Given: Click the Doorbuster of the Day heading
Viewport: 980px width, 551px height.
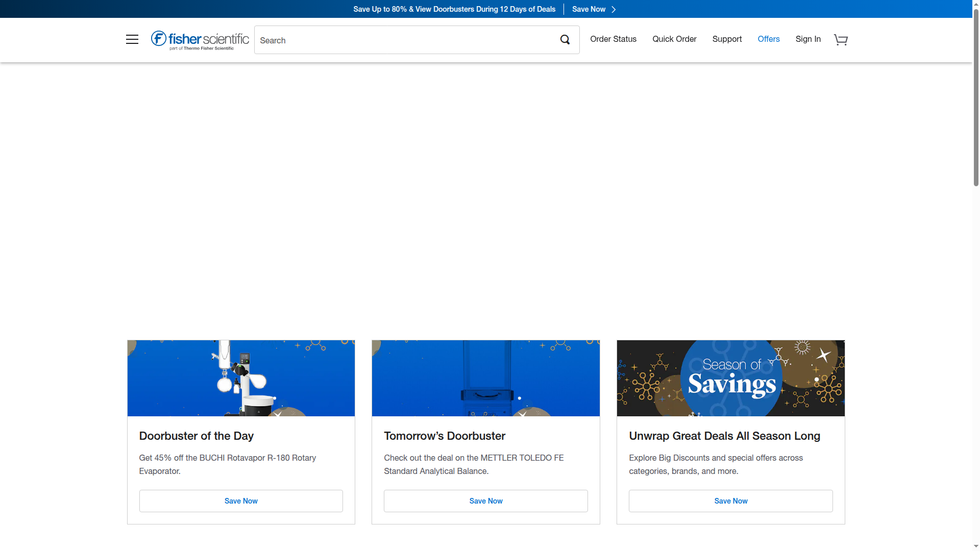Looking at the screenshot, I should pos(196,436).
